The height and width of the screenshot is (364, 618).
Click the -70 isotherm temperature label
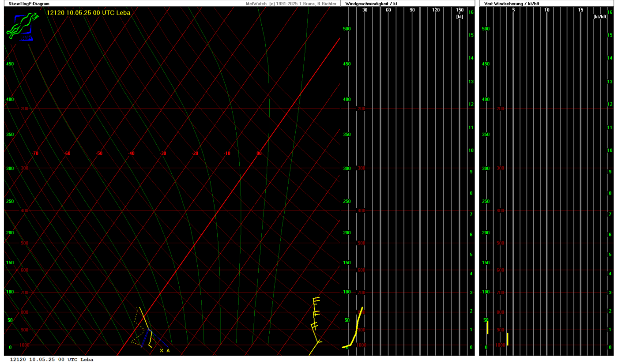point(35,154)
